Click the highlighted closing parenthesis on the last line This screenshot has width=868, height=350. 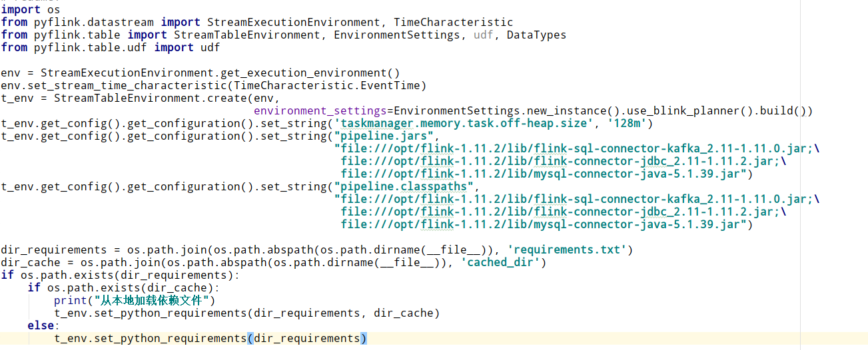point(364,338)
